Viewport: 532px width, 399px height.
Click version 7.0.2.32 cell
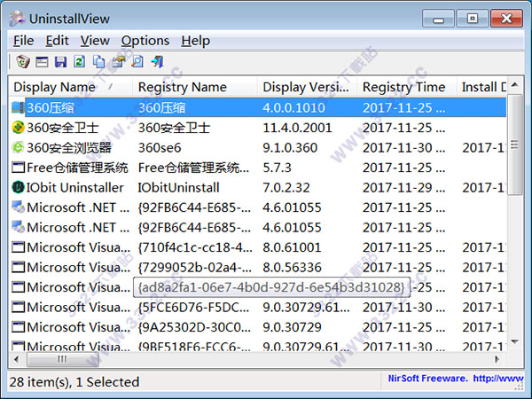pyautogui.click(x=286, y=187)
